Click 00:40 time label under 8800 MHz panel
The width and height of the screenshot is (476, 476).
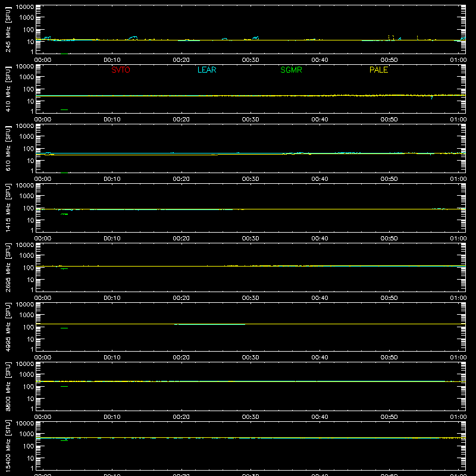point(320,417)
